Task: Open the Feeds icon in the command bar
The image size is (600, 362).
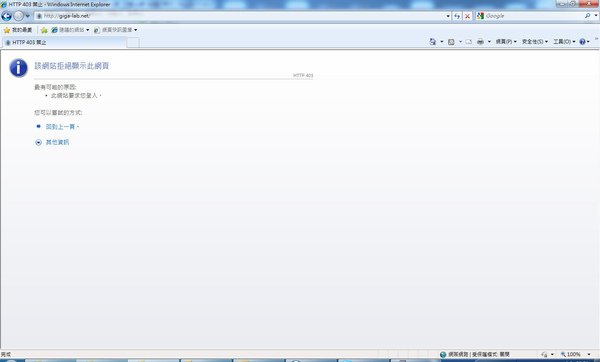Action: tap(451, 42)
